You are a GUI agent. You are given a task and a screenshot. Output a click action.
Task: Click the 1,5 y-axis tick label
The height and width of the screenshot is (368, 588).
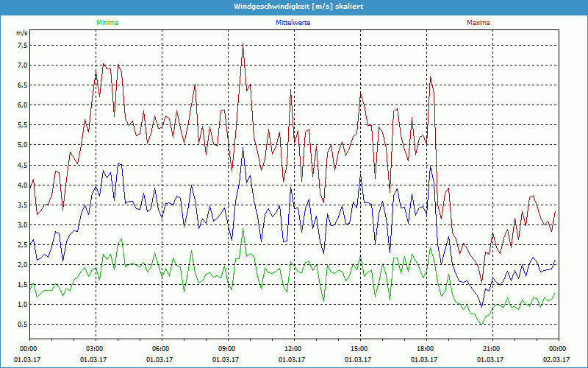point(23,285)
